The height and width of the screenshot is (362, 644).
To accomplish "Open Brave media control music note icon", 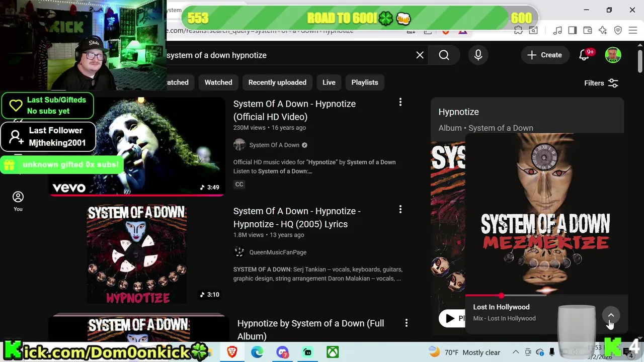I will coord(557,31).
